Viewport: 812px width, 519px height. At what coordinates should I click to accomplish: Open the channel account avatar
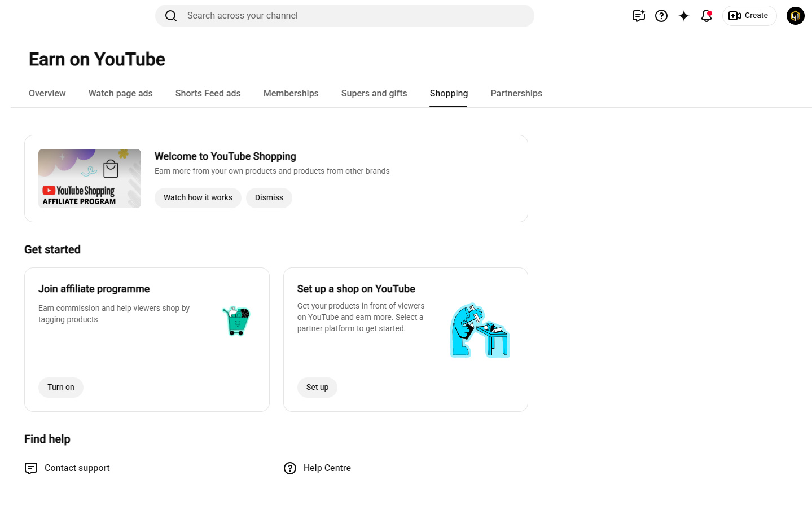[x=796, y=16]
